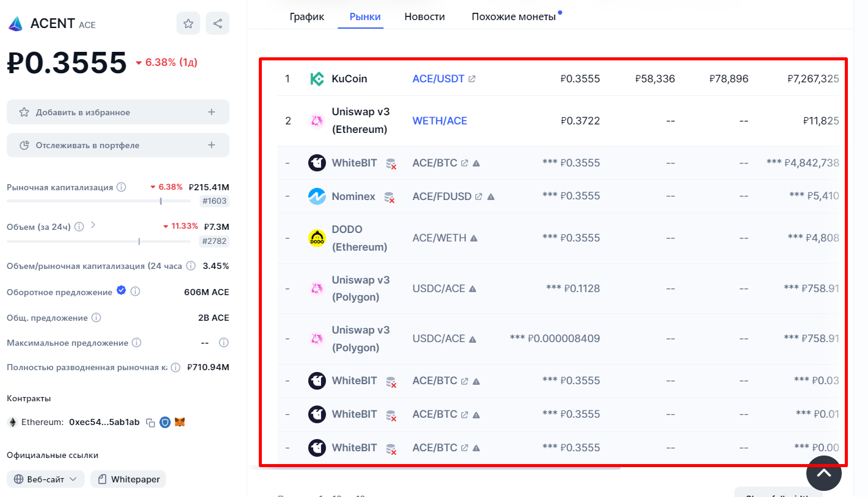Image resolution: width=868 pixels, height=497 pixels.
Task: Click warning triangle beside ACE/FDUSD
Action: tap(491, 197)
